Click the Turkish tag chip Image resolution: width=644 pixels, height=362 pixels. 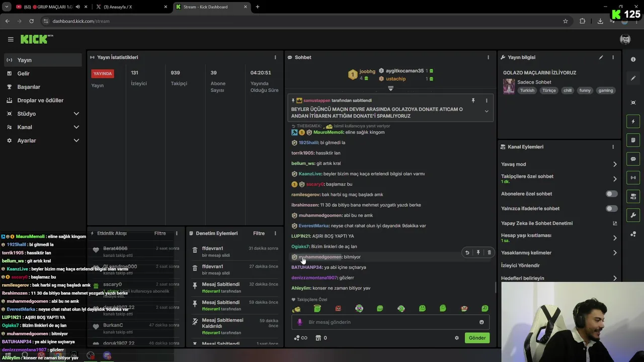(x=527, y=90)
